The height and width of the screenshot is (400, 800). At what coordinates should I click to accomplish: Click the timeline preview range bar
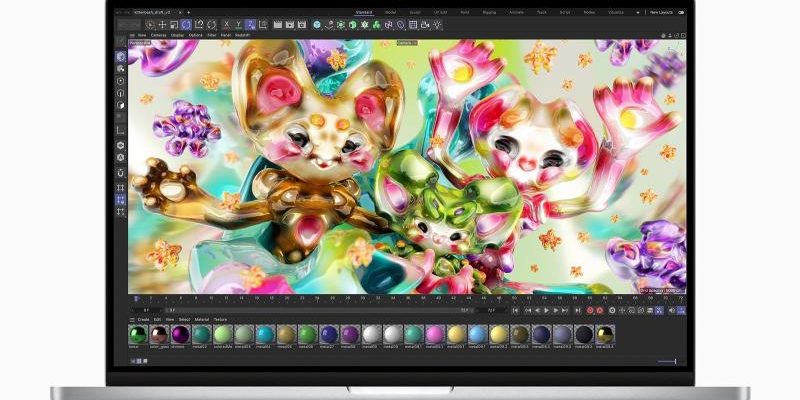point(318,310)
